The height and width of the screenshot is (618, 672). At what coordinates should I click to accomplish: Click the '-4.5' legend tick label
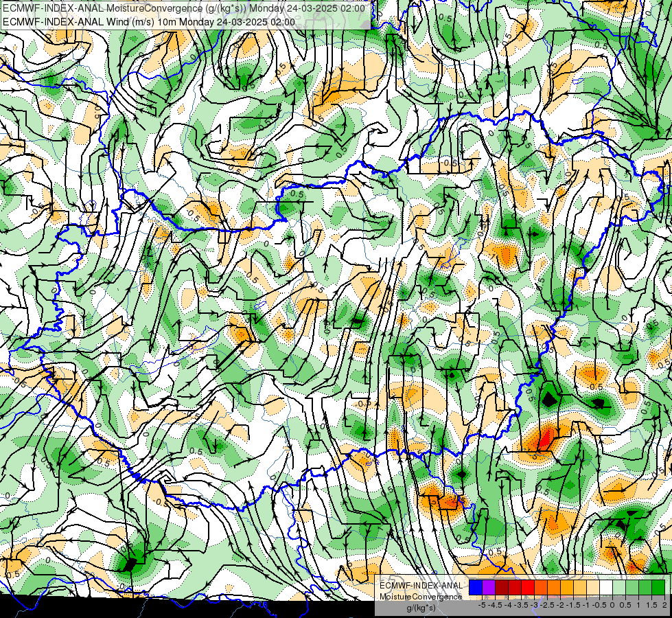pos(495,605)
